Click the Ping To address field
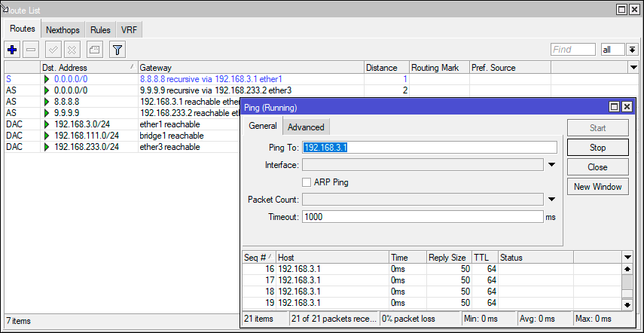Screen dimensions: 644x333 429,148
